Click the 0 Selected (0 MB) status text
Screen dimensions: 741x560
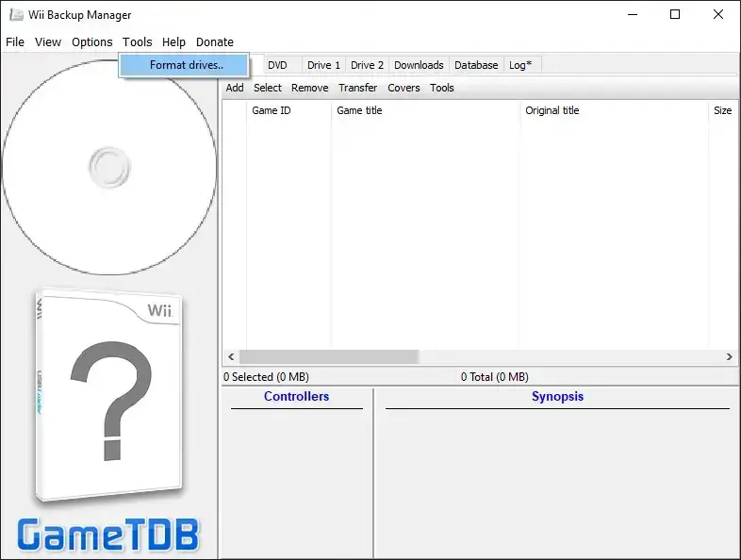pos(266,377)
